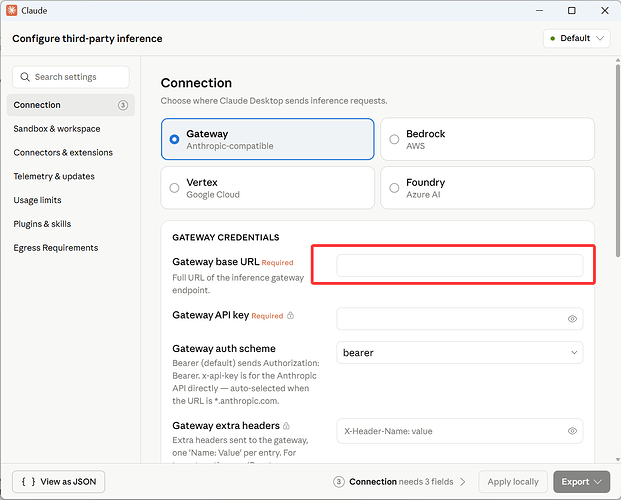Close the Claude window
The width and height of the screenshot is (621, 500).
click(605, 10)
